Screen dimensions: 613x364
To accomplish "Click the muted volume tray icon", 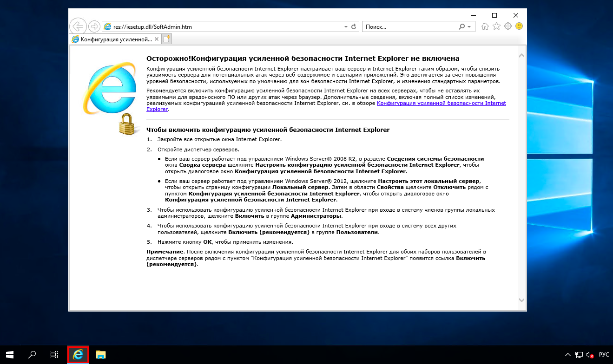I will (x=590, y=355).
